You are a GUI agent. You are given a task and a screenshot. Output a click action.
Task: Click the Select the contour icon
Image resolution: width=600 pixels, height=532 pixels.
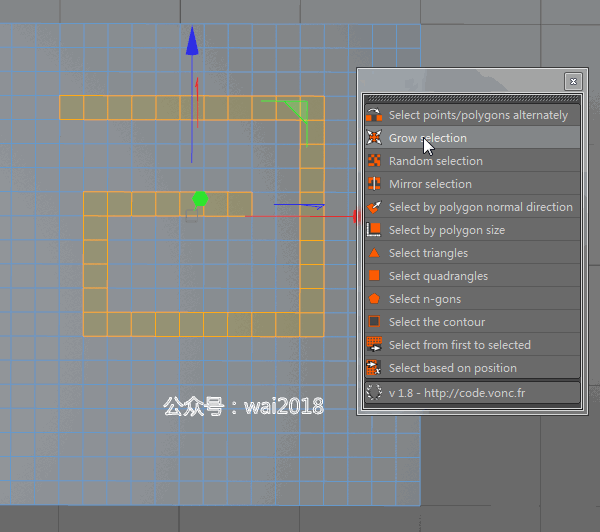point(374,321)
